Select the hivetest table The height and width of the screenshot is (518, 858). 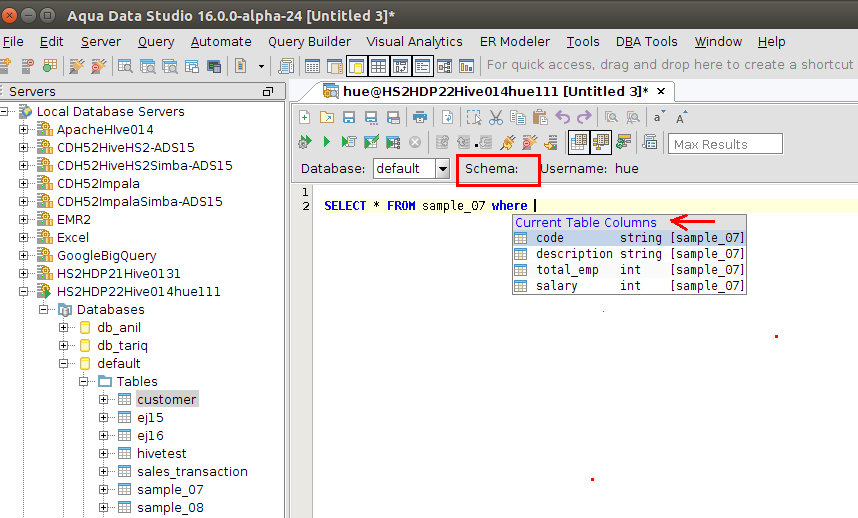click(161, 453)
